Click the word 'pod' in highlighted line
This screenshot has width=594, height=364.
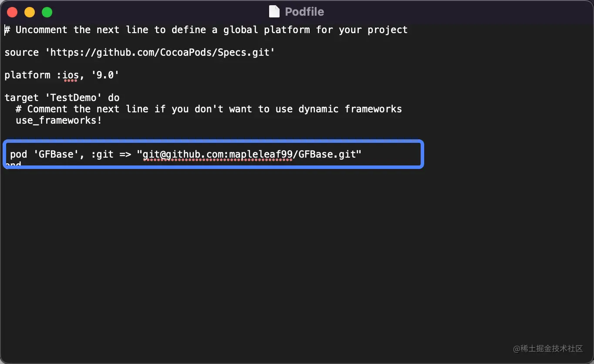tap(18, 155)
